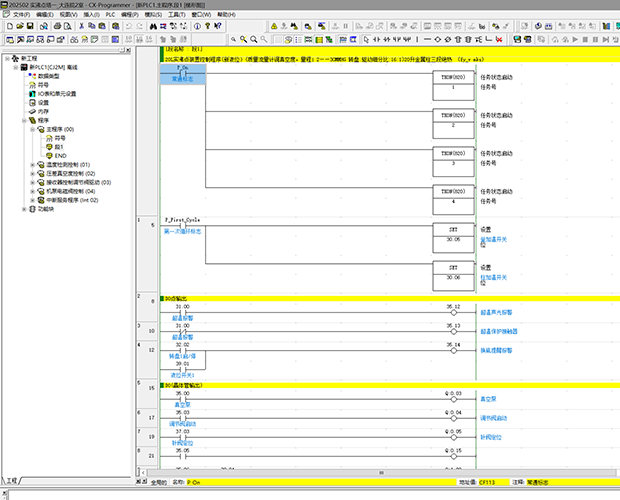Toggle Show Rung Comments list icon
This screenshot has height=500, width=620.
298,39
